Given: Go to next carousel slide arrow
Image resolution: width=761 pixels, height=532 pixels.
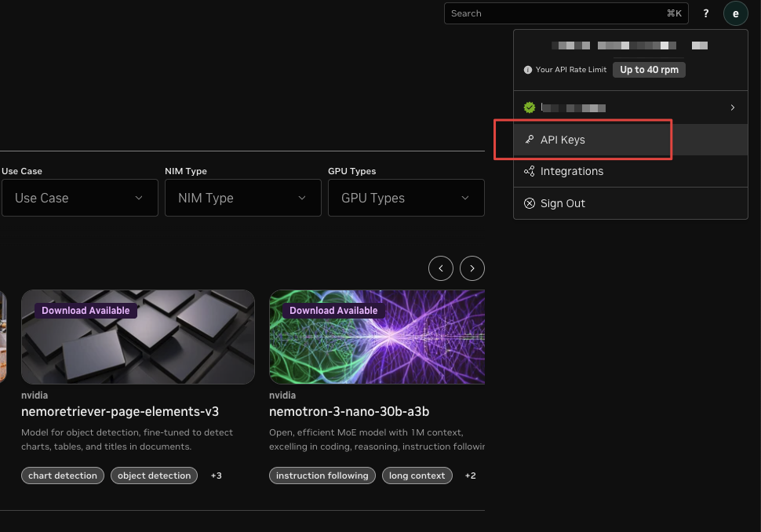Looking at the screenshot, I should (472, 268).
